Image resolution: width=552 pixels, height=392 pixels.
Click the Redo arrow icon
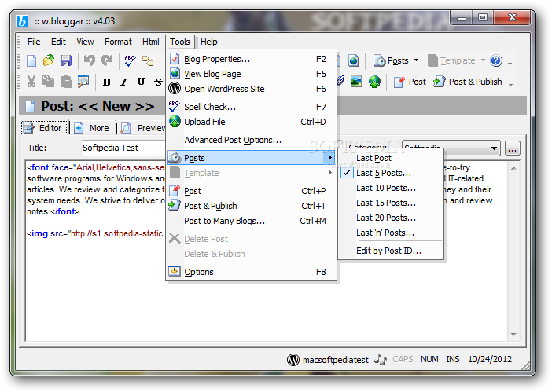[x=107, y=60]
